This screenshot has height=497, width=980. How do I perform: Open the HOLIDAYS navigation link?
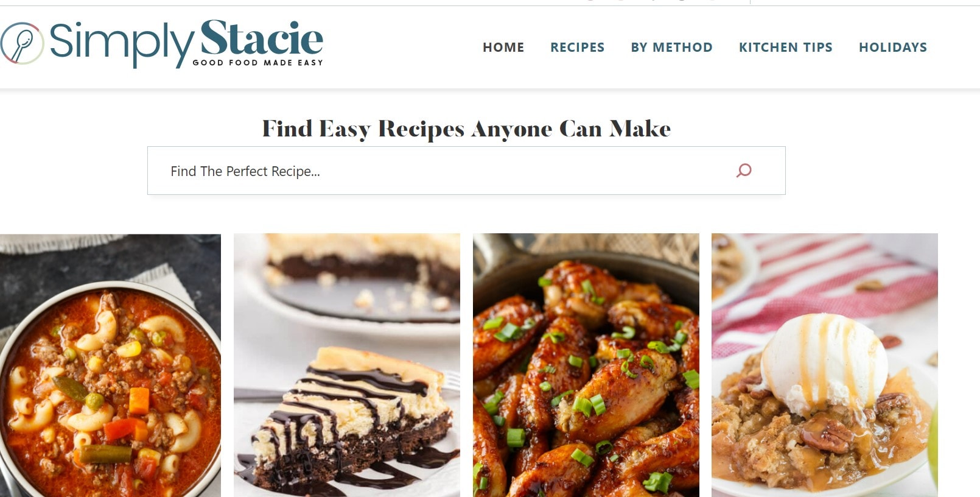[x=893, y=48]
